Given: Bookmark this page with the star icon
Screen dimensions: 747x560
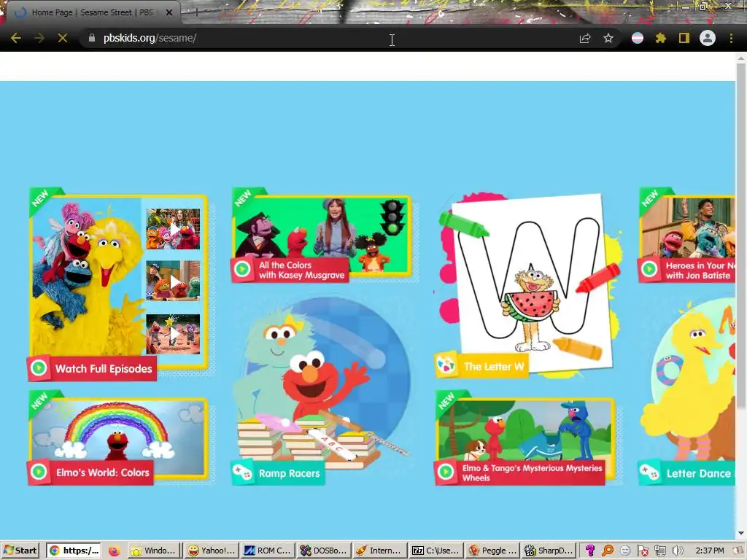Looking at the screenshot, I should [608, 38].
